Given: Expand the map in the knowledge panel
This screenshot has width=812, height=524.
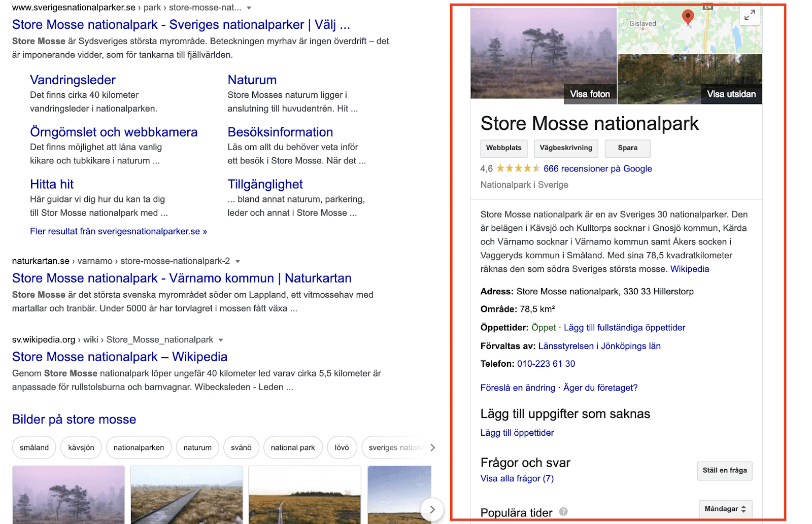Looking at the screenshot, I should click(x=750, y=15).
